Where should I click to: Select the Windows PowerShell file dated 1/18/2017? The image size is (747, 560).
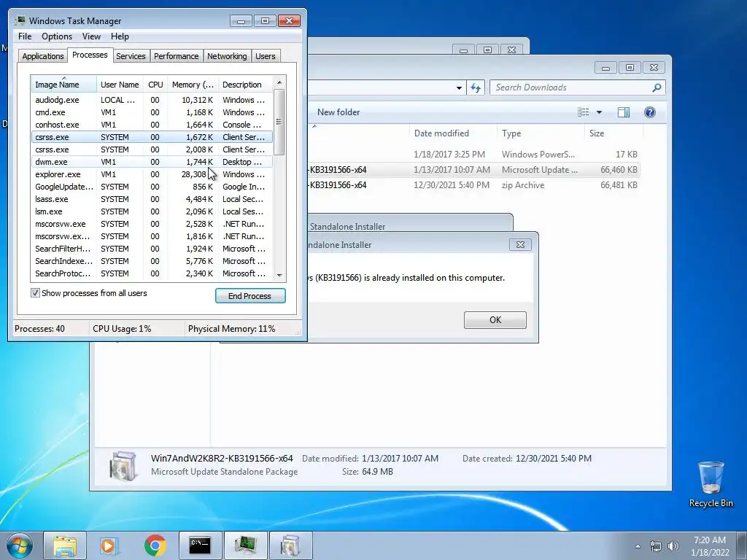[x=473, y=155]
